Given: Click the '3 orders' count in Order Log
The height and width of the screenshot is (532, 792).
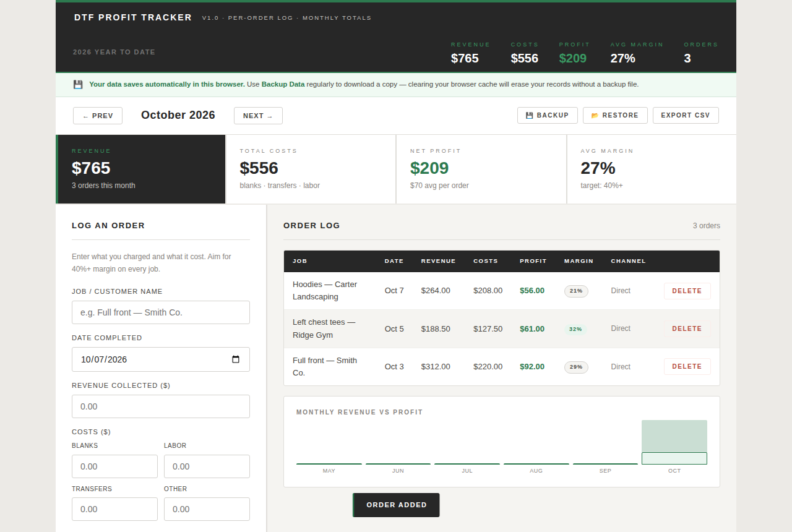Looking at the screenshot, I should pos(707,226).
